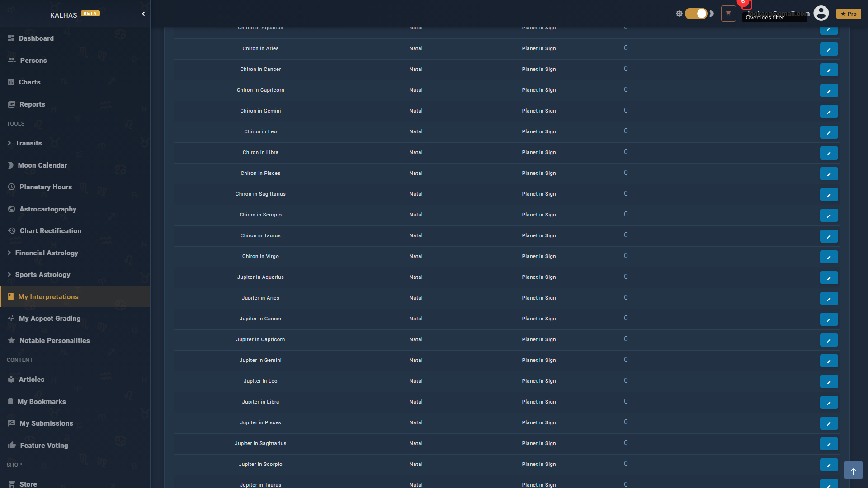This screenshot has width=868, height=488.
Task: Toggle the dark/light theme switch
Action: 696,14
